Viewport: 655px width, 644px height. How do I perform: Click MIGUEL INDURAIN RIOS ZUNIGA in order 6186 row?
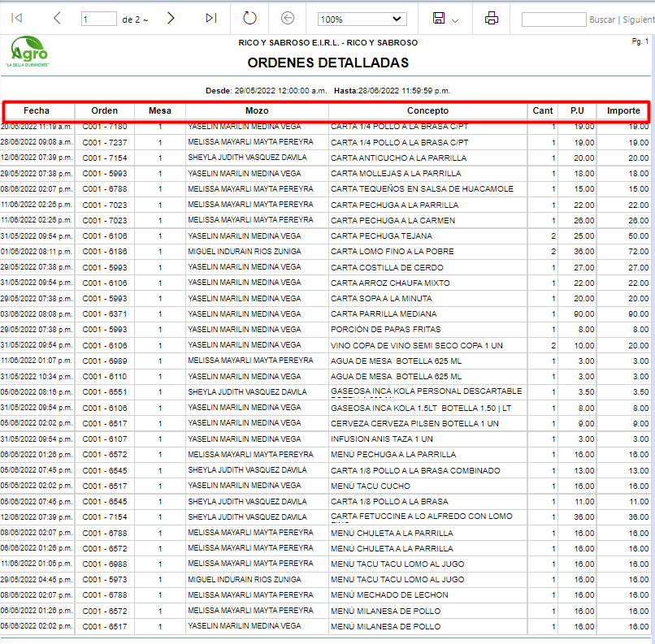245,251
